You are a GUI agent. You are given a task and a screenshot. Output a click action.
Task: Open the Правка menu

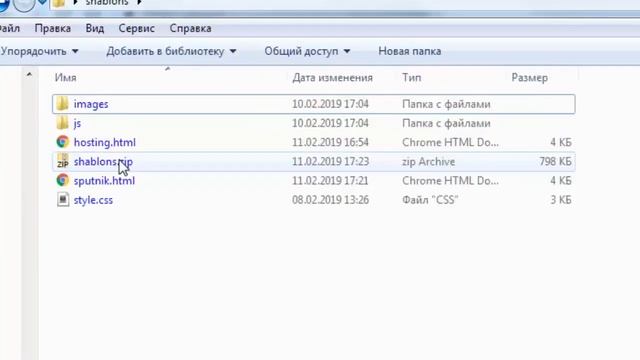tap(53, 28)
